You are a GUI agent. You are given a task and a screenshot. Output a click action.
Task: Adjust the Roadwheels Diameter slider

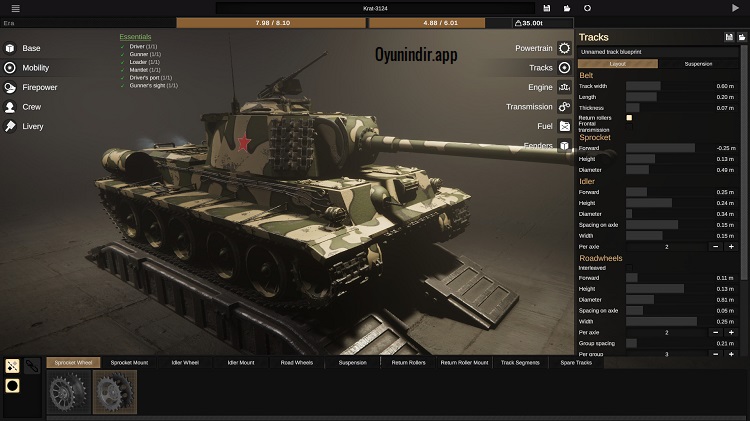point(666,299)
